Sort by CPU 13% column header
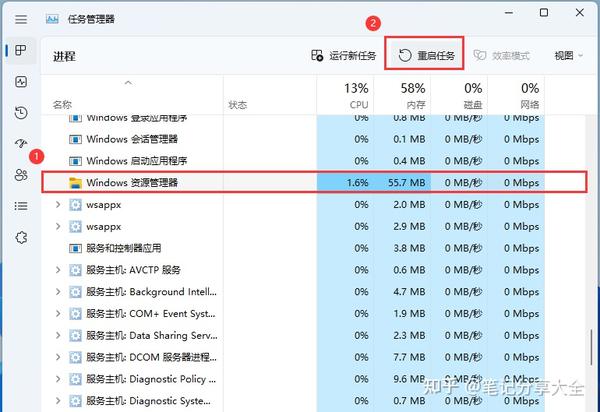 point(346,95)
